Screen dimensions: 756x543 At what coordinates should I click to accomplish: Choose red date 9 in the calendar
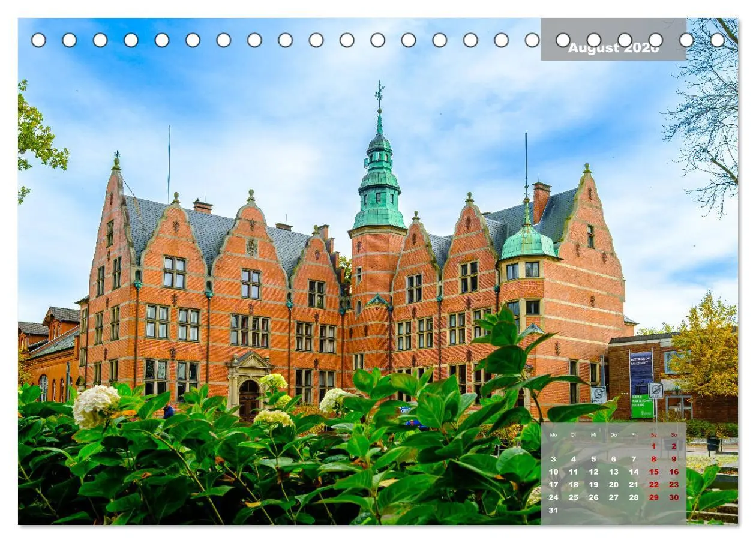point(674,459)
